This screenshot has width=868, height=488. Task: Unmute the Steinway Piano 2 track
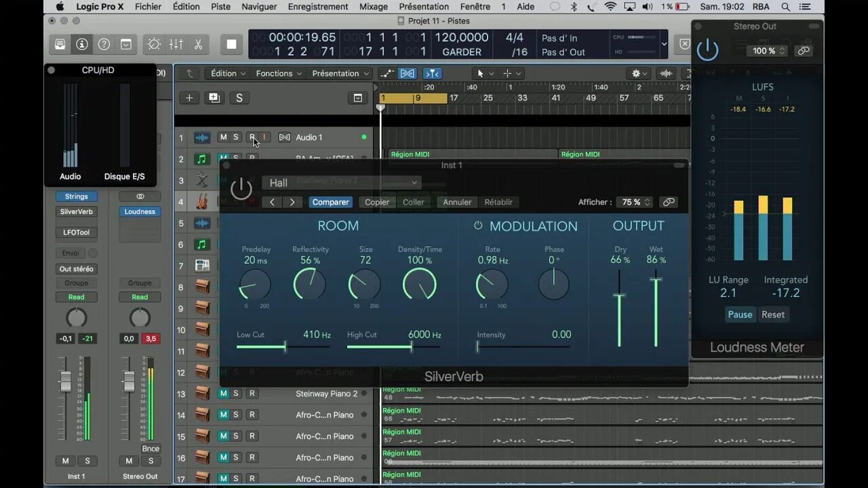[223, 394]
